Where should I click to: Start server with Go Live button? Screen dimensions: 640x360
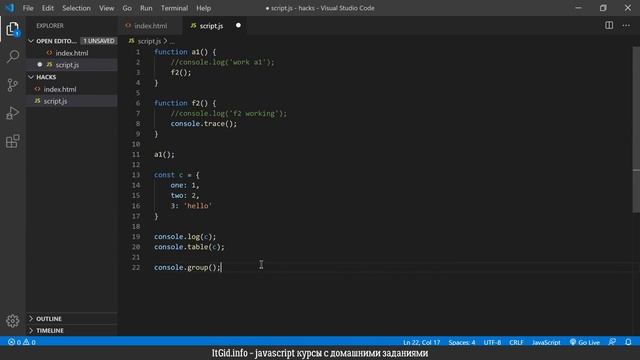coord(585,342)
